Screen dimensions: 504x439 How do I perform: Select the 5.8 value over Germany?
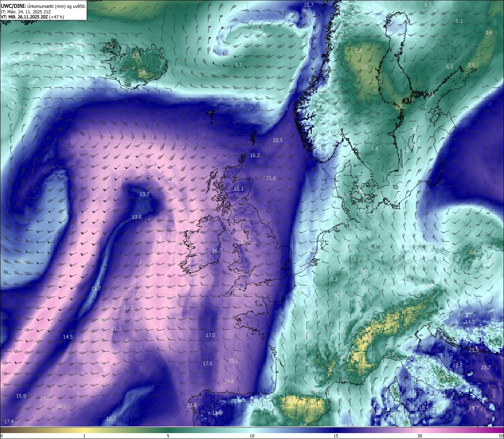coord(357,259)
